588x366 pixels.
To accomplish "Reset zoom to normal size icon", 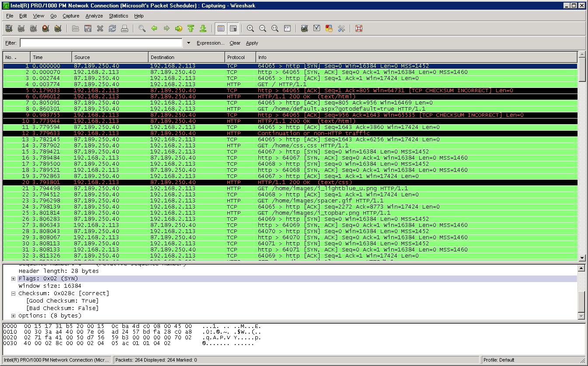I will pos(275,28).
